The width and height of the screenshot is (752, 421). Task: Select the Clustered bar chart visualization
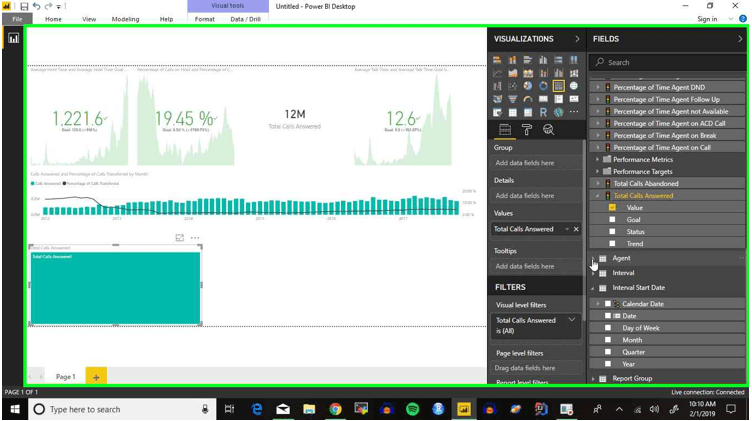(528, 60)
